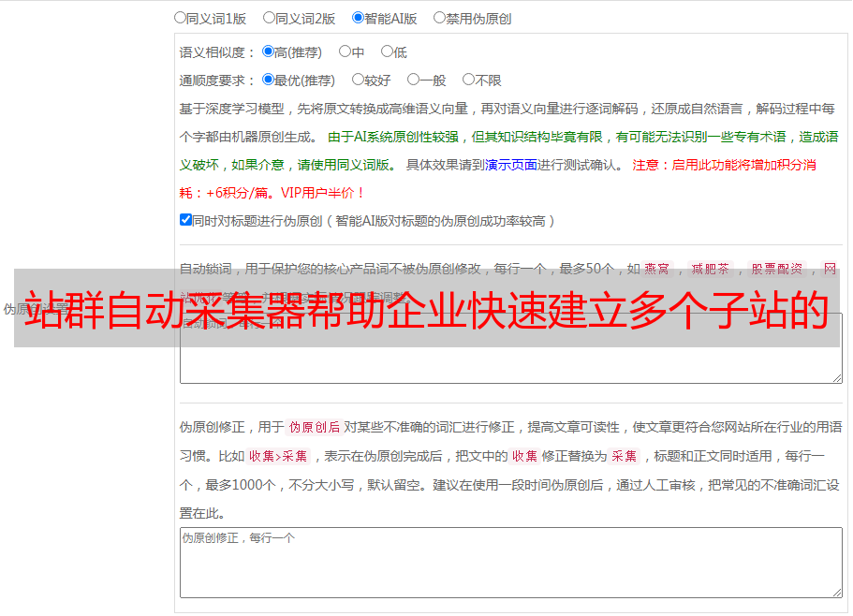Open the 演示页面 link
The height and width of the screenshot is (616, 853).
(x=510, y=165)
